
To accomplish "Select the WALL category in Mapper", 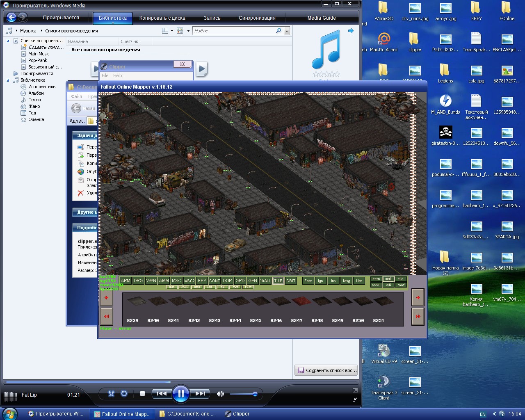I will [x=265, y=281].
